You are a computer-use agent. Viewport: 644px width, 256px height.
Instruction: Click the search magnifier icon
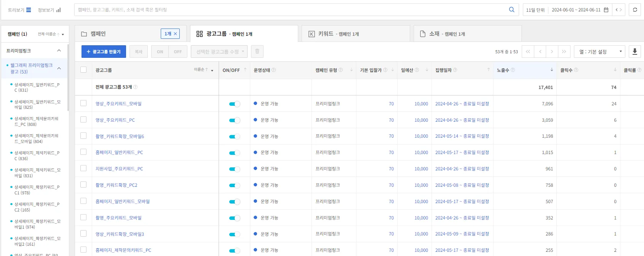tap(511, 10)
